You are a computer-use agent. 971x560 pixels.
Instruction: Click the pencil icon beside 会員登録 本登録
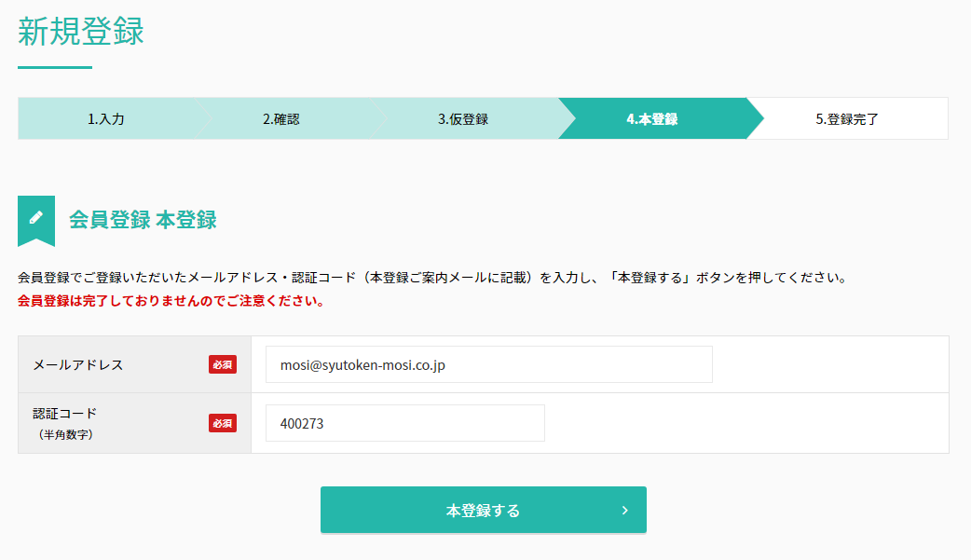click(x=36, y=218)
